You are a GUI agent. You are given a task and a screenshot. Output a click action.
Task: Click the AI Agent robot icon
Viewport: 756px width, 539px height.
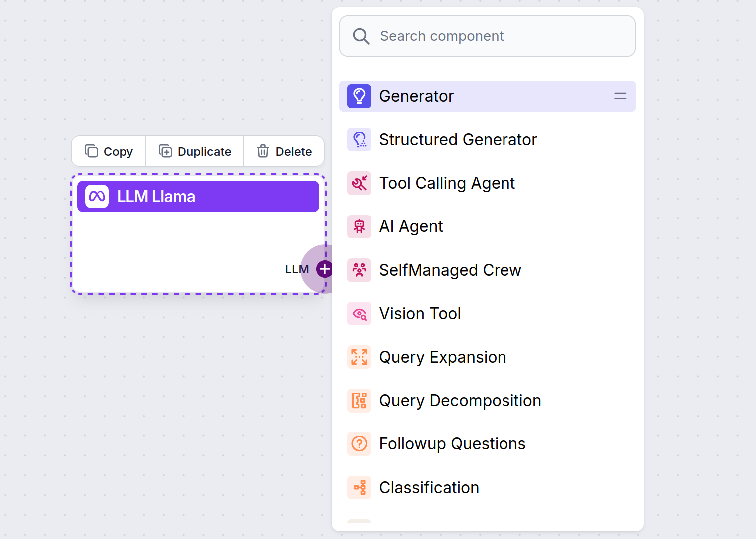(359, 226)
